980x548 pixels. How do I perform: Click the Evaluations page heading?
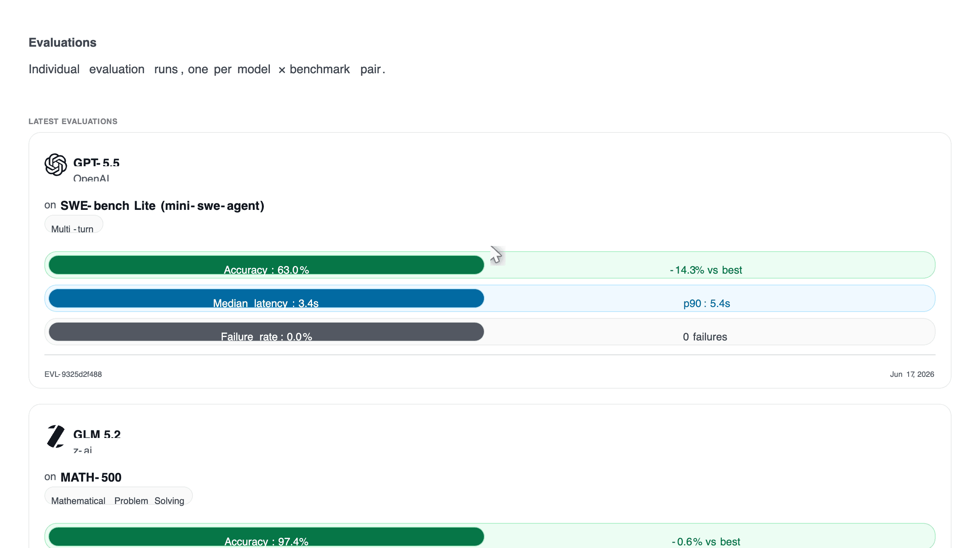coord(62,43)
